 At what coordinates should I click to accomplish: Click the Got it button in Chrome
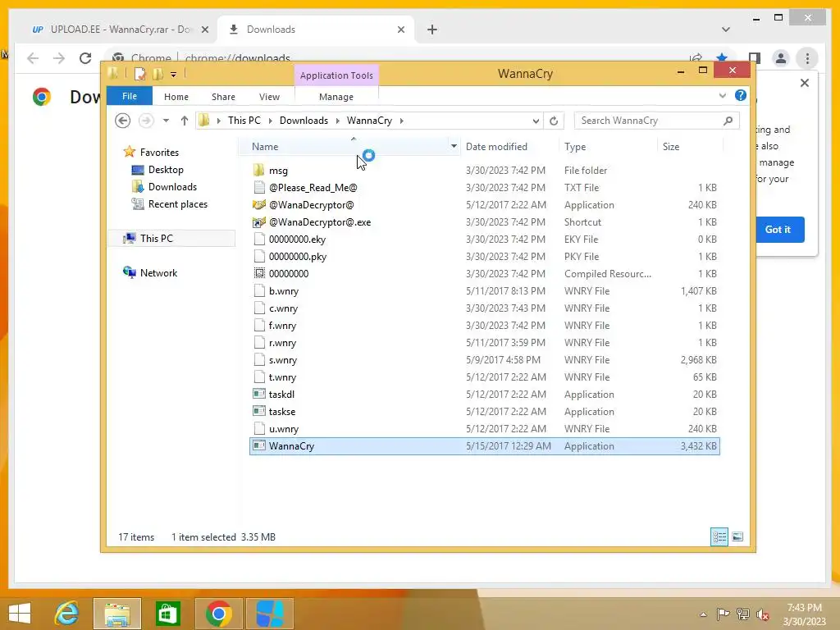pos(778,230)
